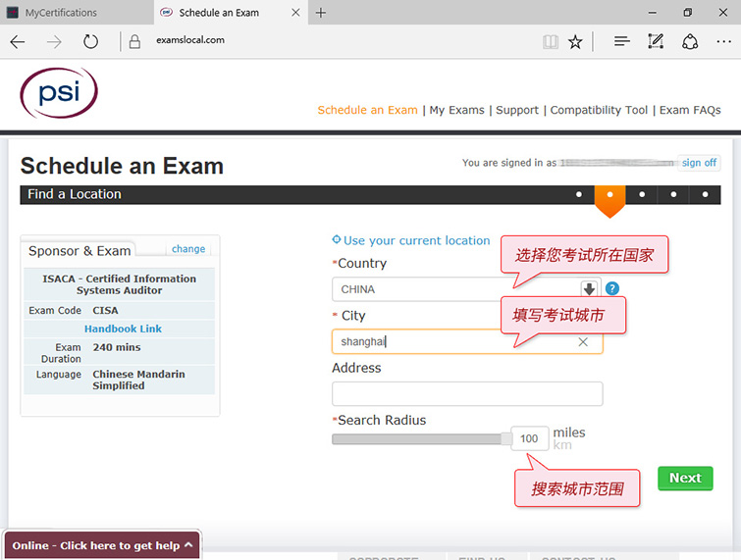Restore the browser window size

tap(688, 13)
